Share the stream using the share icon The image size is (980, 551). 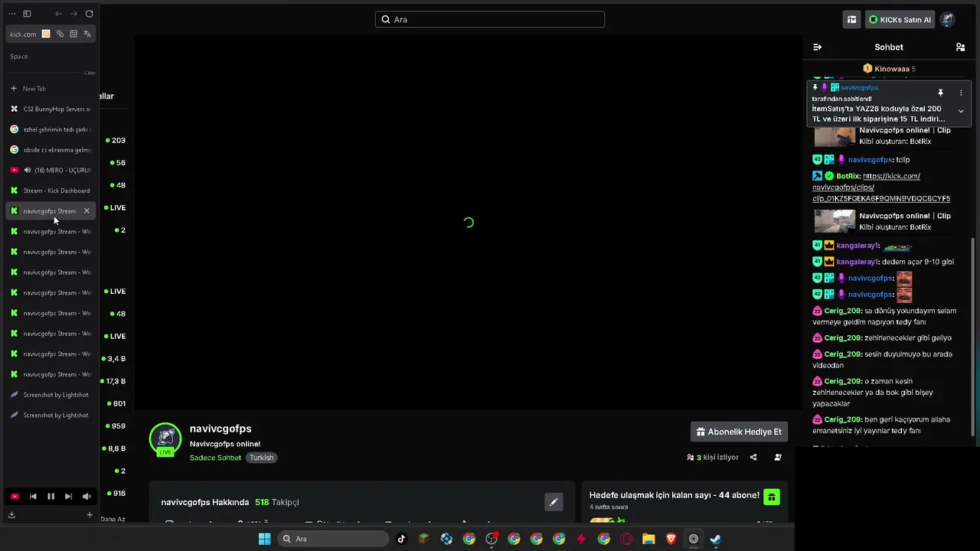tap(753, 458)
